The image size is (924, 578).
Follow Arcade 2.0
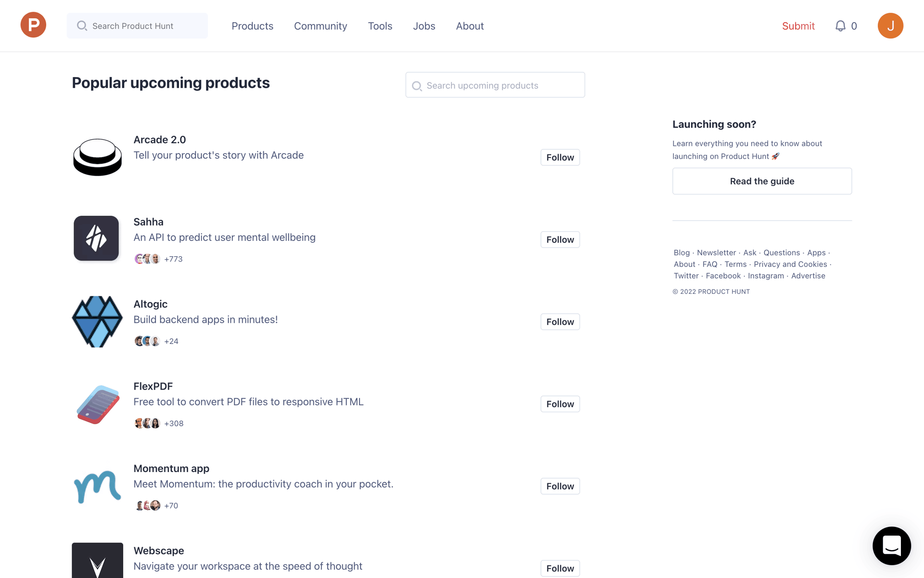(x=560, y=158)
